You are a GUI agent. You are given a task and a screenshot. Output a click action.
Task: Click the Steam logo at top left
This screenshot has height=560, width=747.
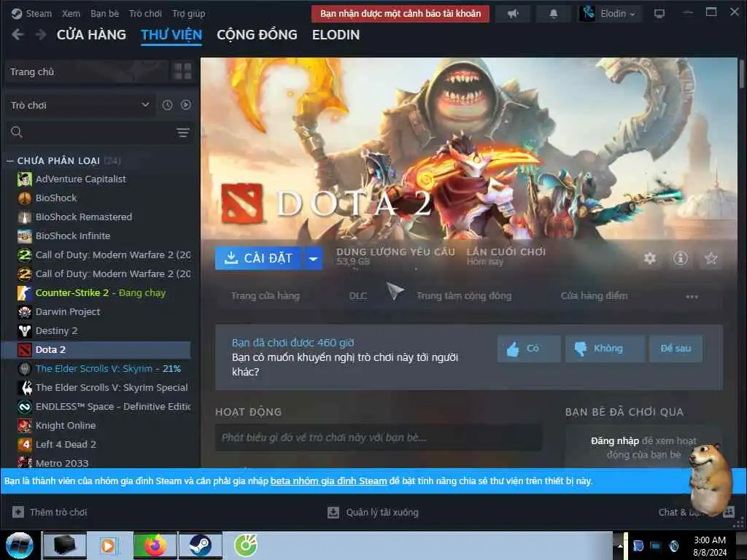point(17,13)
